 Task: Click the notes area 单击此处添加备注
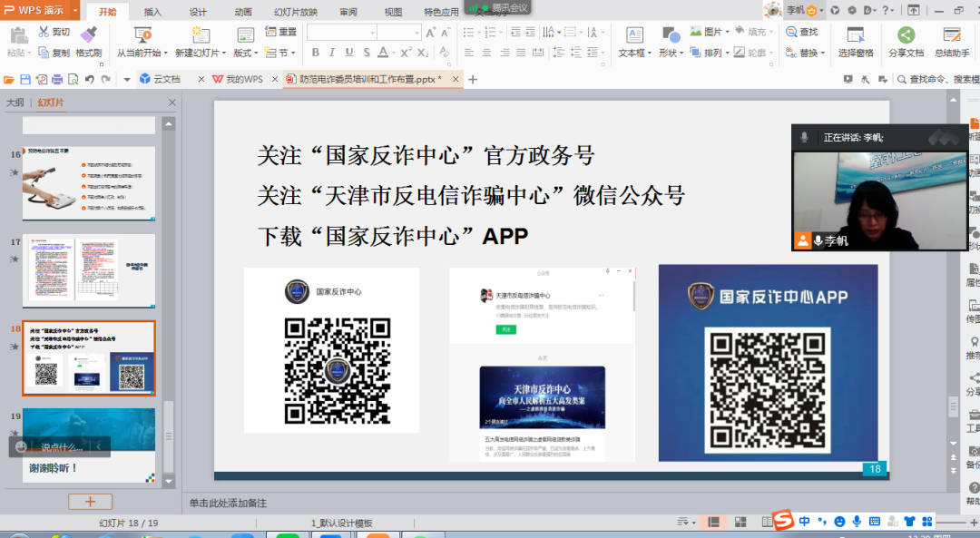[x=229, y=503]
